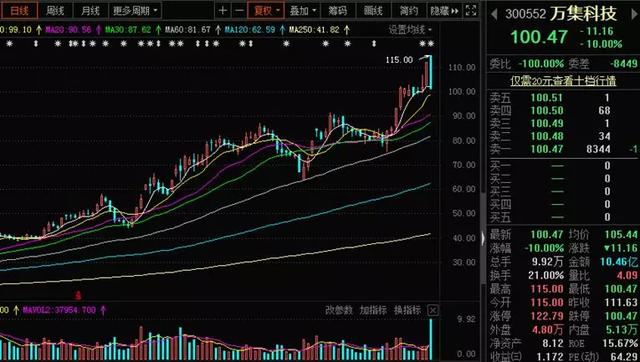Image resolution: width=640 pixels, height=362 pixels.
Task: Click 改参数 to edit indicator parameters
Action: (339, 310)
